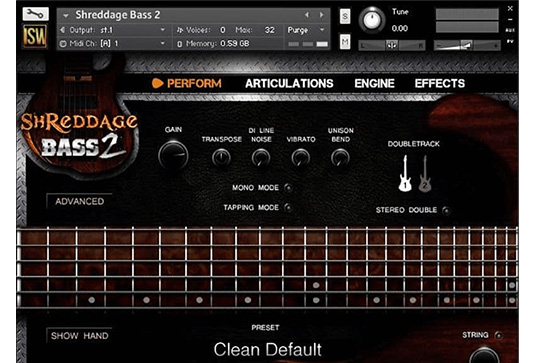Click the Tune knob
Image resolution: width=535 pixels, height=363 pixels.
tap(372, 20)
